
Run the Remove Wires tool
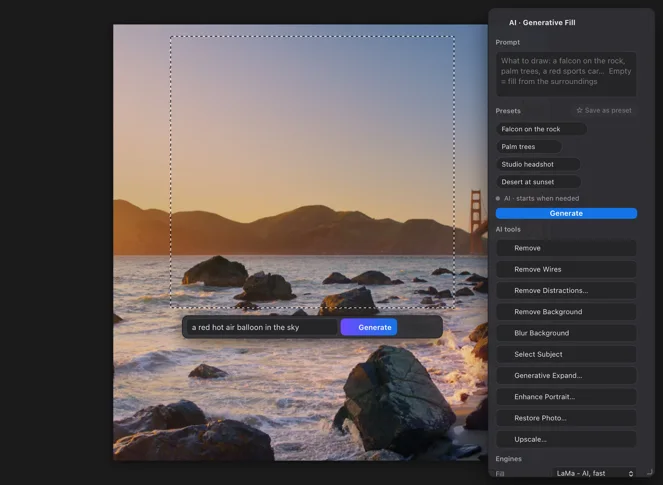coord(566,269)
